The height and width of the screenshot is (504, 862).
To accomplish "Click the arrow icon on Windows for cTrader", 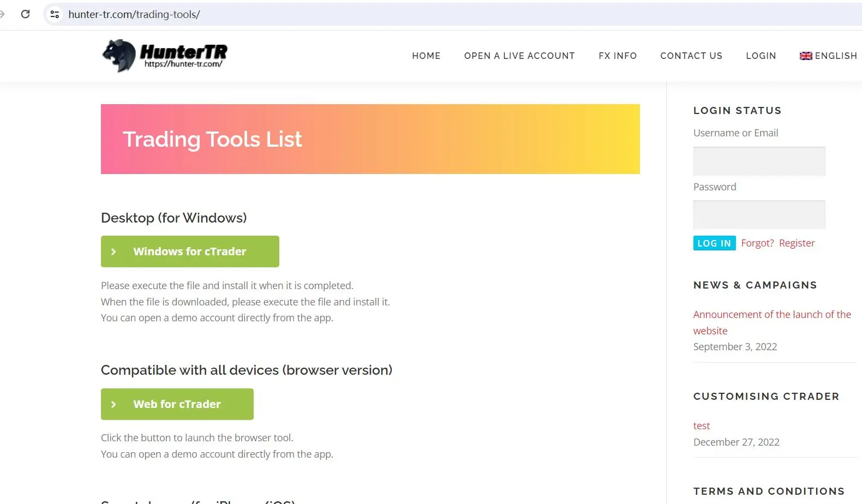I will (113, 251).
